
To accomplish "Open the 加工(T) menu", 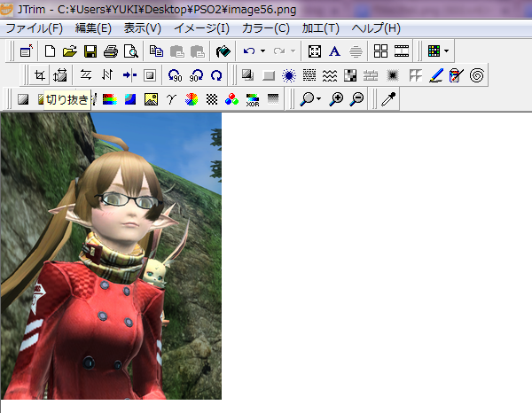I will pos(321,28).
